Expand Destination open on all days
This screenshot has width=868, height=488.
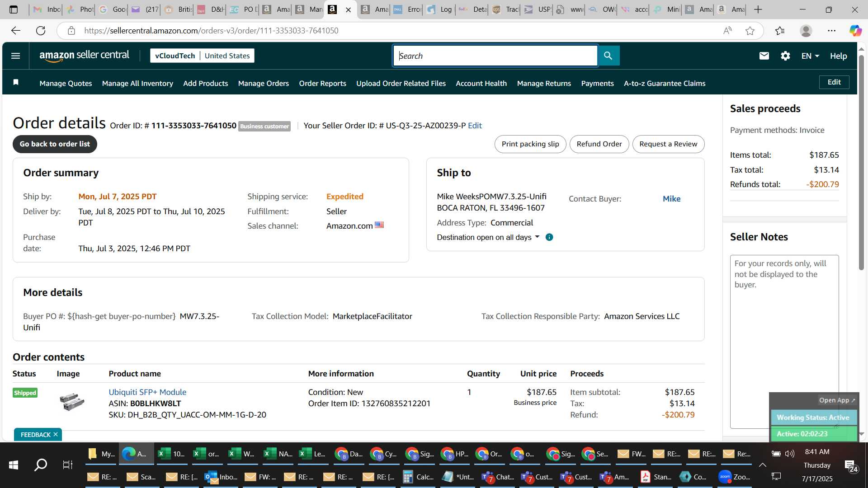point(488,237)
